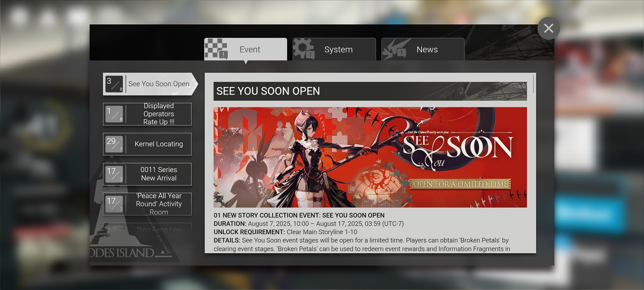Click '01 NEW STORY COLLECTION EVENT' heading

click(x=299, y=215)
